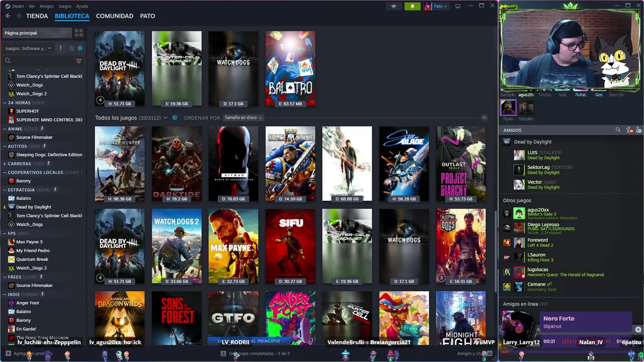This screenshot has height=362, width=644.
Task: Open the announcements megaphone icon
Action: point(394,6)
